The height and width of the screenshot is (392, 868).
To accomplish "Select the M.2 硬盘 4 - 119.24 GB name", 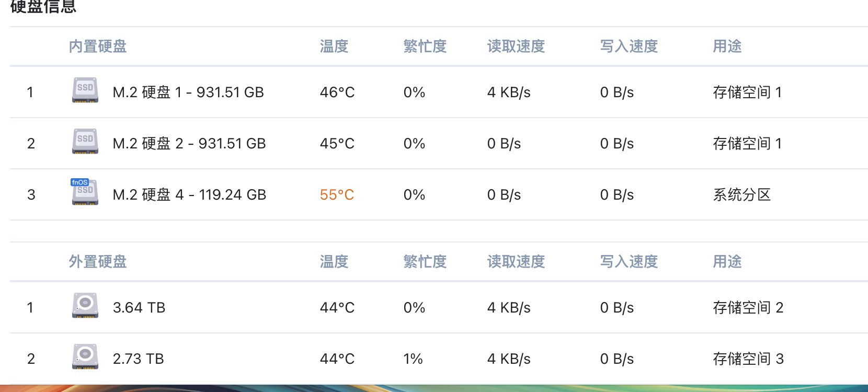I will coord(189,195).
